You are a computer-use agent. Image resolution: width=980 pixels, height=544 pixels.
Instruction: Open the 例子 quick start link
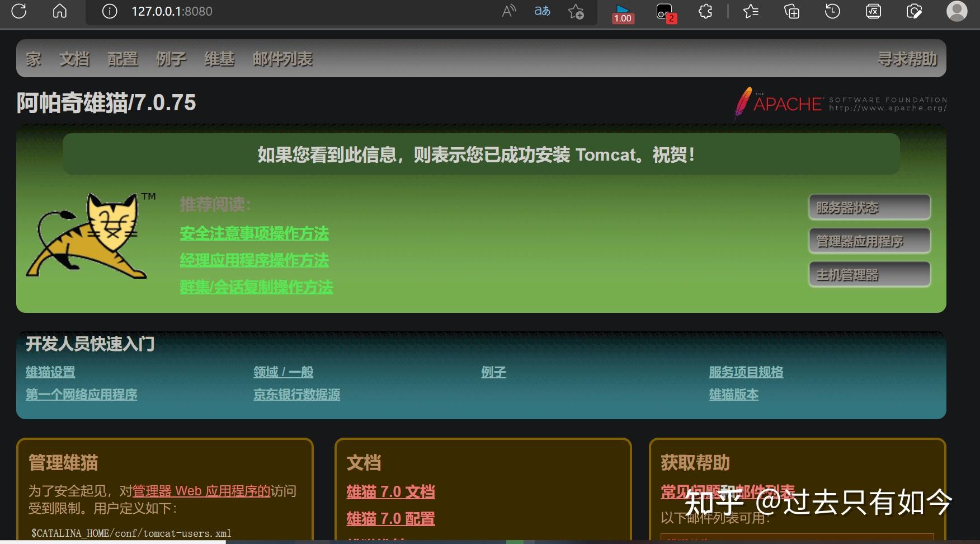[x=493, y=372]
